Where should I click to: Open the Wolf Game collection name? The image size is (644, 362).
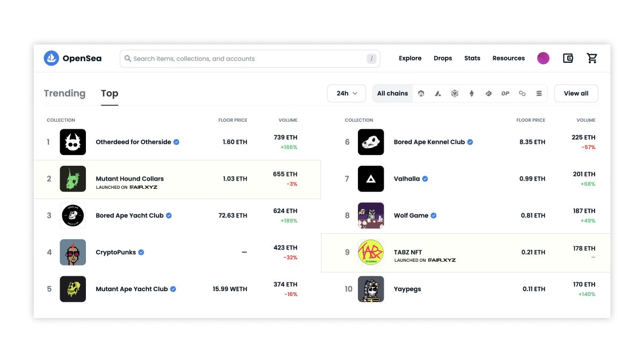coord(411,216)
